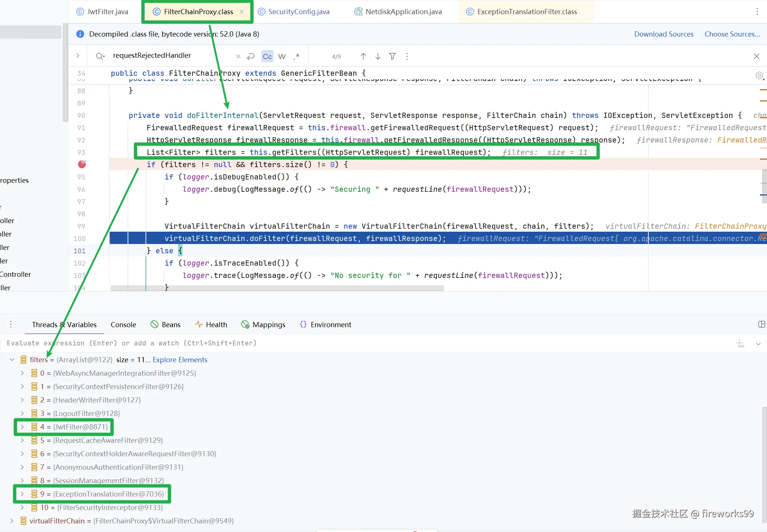Open the Mappings tab
The image size is (767, 532).
coord(263,325)
